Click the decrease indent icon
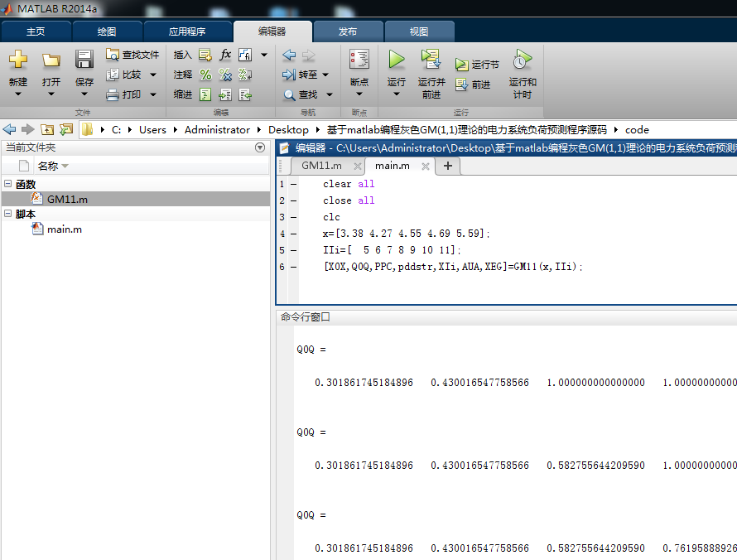 click(245, 94)
